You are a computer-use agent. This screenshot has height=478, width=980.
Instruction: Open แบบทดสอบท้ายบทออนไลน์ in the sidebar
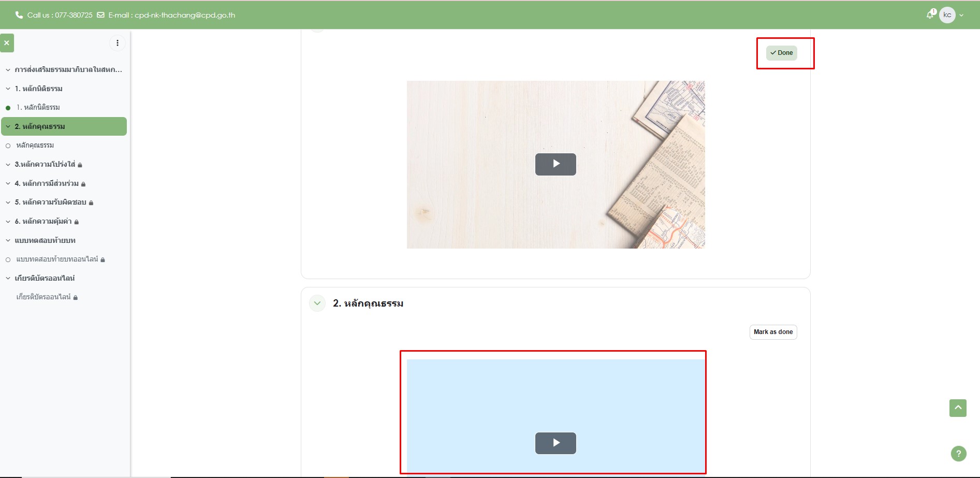pyautogui.click(x=57, y=259)
